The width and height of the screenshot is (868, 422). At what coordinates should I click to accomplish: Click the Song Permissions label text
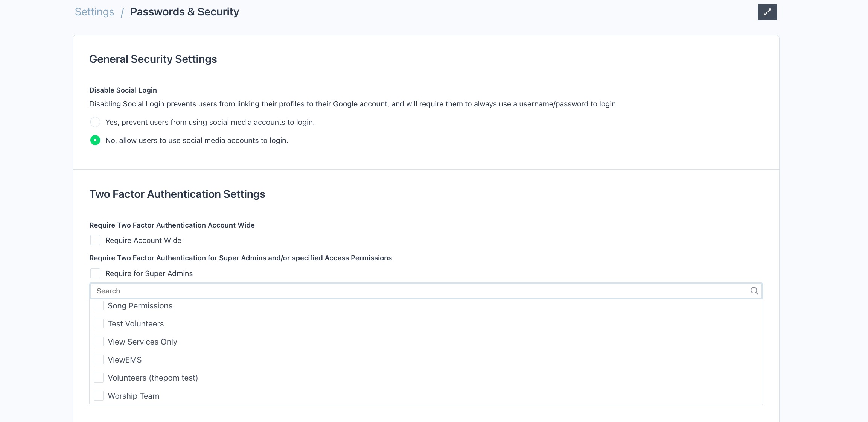click(140, 306)
